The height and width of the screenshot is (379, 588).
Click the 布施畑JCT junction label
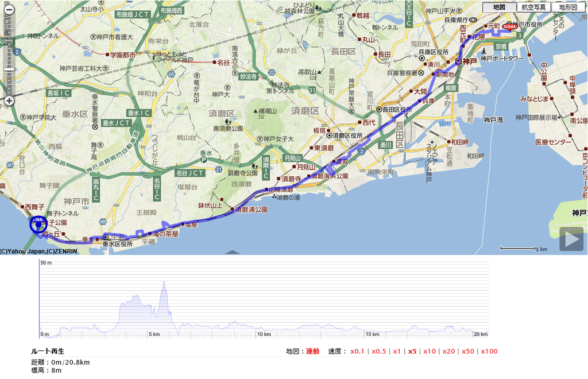(x=133, y=14)
